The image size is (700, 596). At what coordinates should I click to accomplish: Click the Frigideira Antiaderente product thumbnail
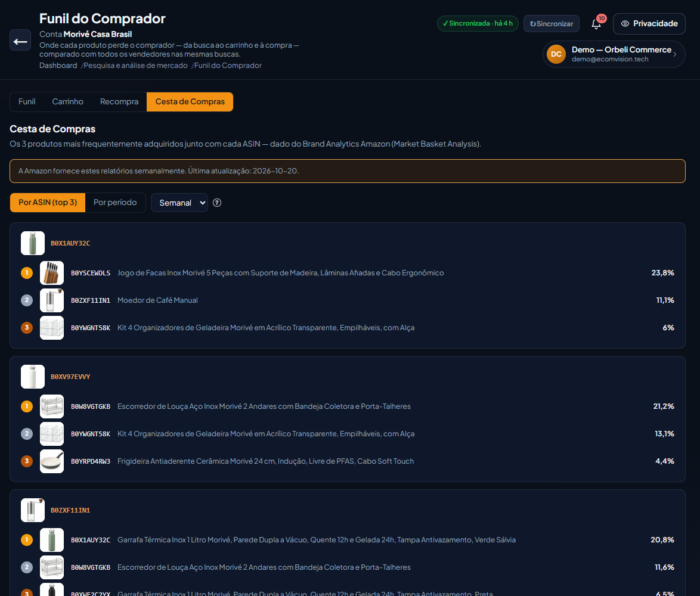coord(52,461)
